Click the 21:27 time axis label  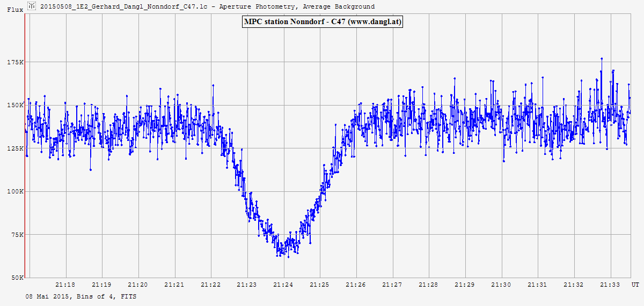[x=392, y=285]
